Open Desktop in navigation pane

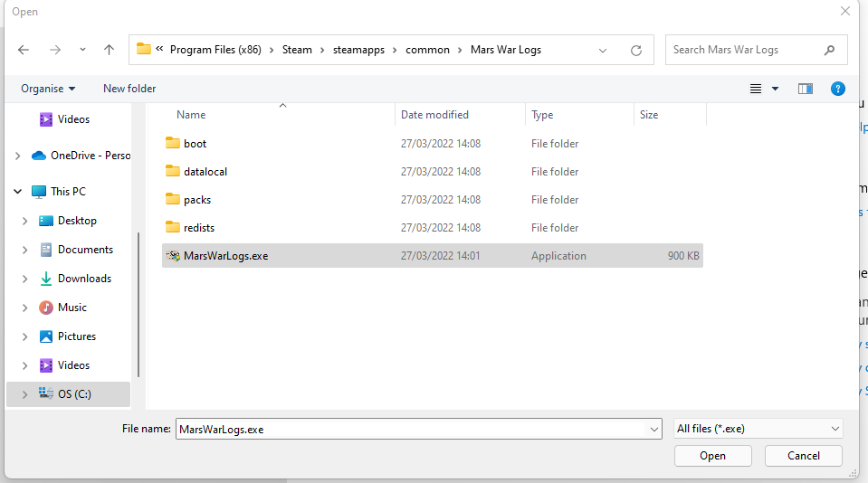[x=68, y=221]
